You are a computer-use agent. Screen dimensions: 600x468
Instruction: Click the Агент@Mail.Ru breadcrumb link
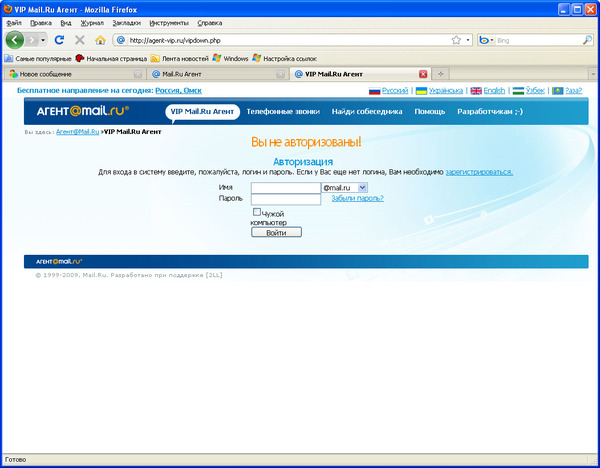[x=78, y=132]
